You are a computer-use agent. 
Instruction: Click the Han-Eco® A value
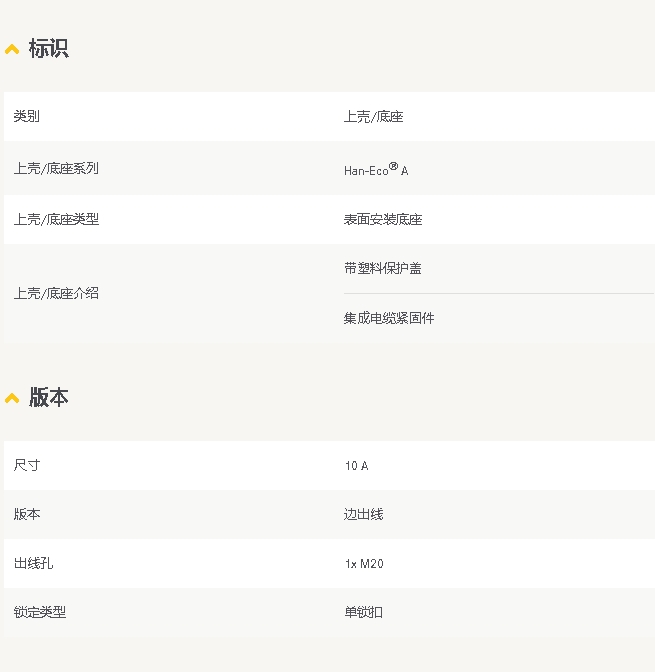point(375,170)
